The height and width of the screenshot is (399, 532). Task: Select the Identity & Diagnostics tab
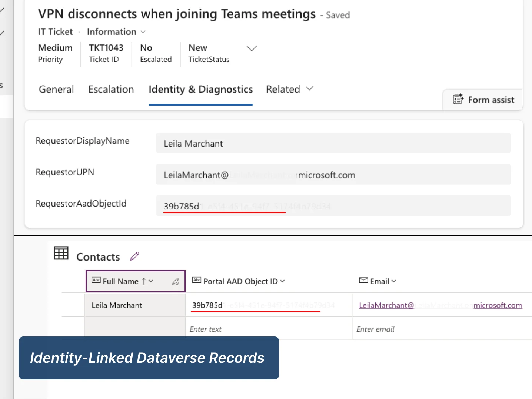pos(201,90)
